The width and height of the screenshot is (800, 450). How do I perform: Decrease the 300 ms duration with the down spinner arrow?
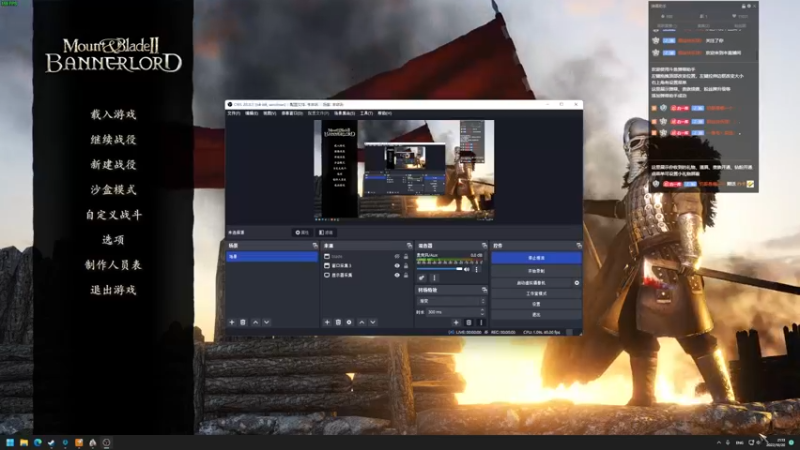tap(482, 314)
